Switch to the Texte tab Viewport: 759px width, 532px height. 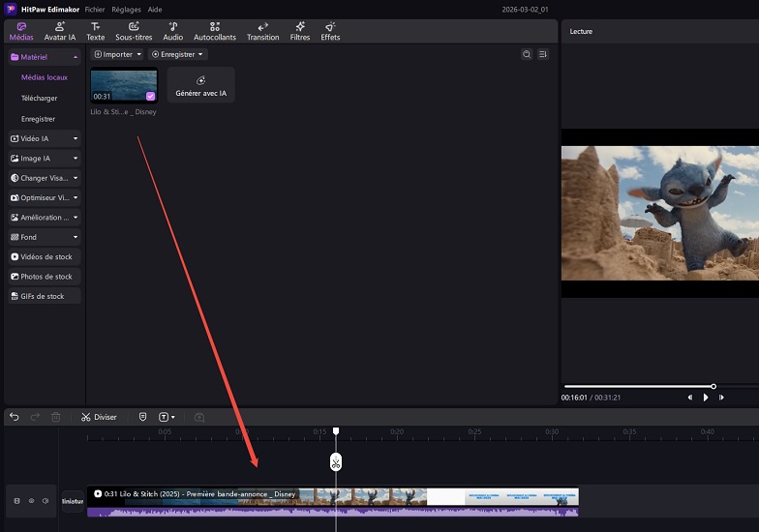[x=95, y=31]
